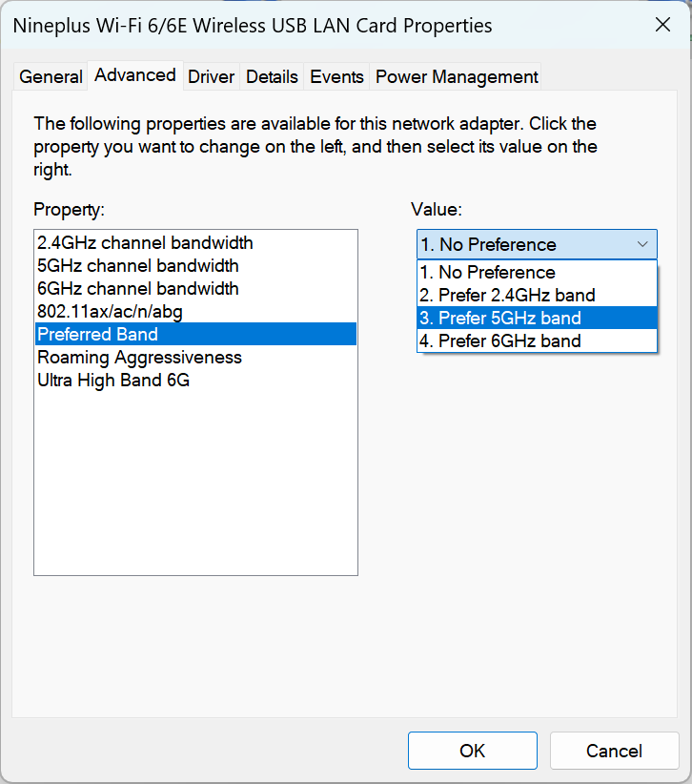
Task: Open the Driver tab
Action: [211, 77]
